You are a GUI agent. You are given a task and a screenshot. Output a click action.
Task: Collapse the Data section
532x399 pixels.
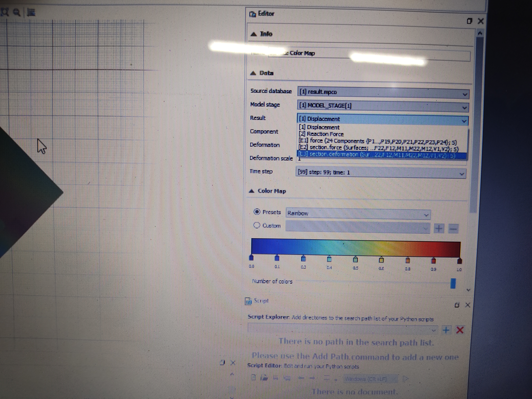pos(253,73)
